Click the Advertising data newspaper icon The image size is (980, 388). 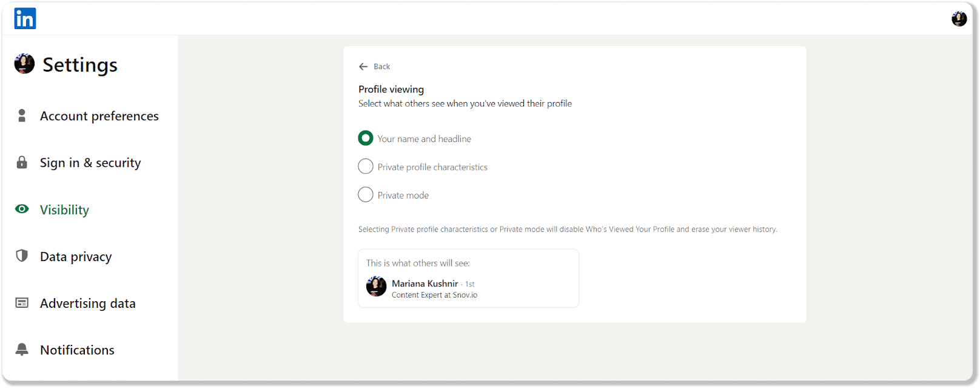pyautogui.click(x=22, y=303)
